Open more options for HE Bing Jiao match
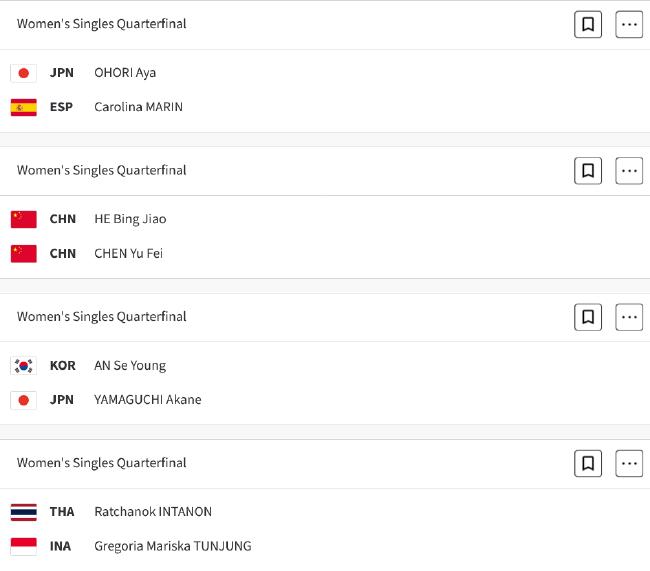This screenshot has height=571, width=650. pyautogui.click(x=629, y=170)
